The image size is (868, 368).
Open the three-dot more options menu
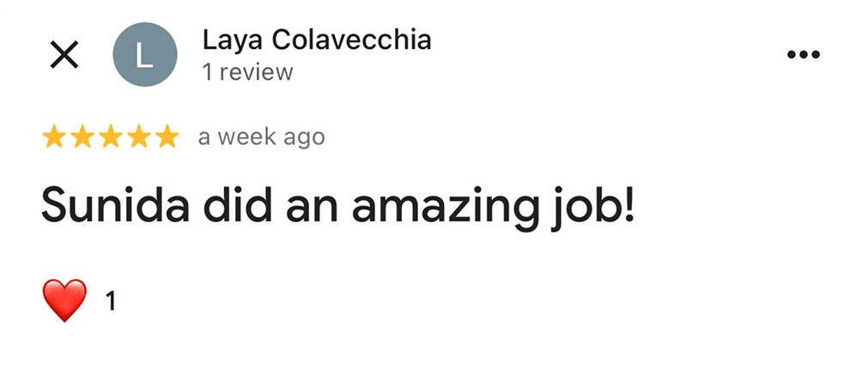[803, 55]
